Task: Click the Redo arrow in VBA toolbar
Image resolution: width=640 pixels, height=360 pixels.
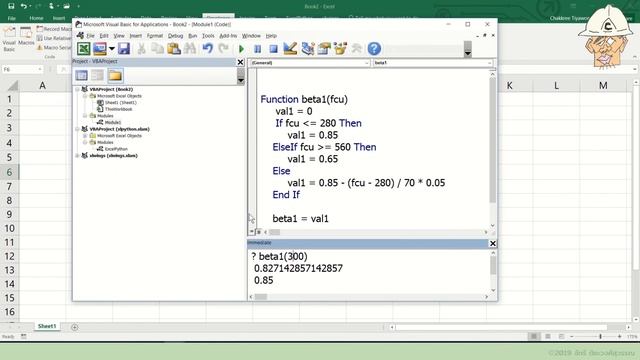Action: [223, 49]
